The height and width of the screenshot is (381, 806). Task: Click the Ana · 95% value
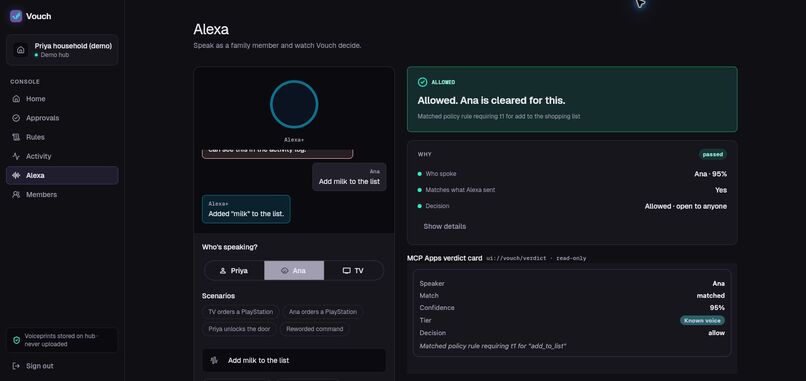click(x=710, y=174)
